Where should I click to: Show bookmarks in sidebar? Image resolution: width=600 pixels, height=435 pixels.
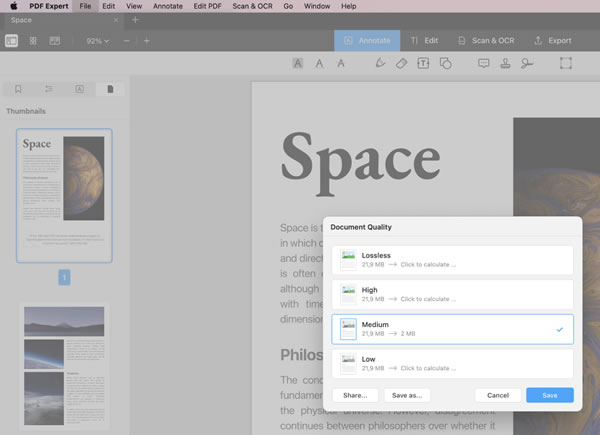tap(18, 89)
